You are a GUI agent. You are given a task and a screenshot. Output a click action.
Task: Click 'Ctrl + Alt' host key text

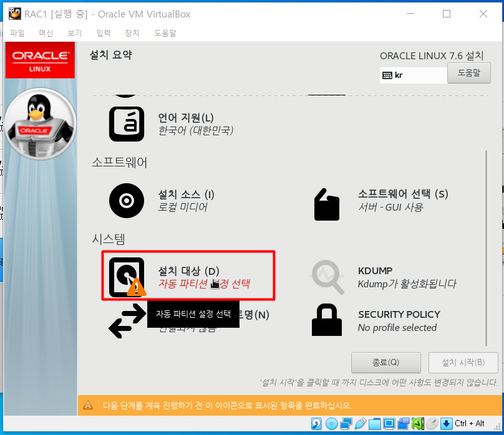[470, 423]
